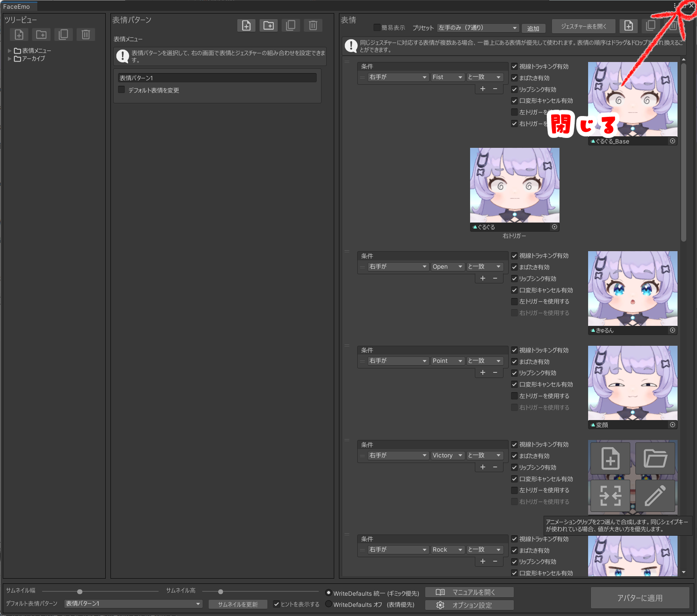697x616 pixels.
Task: Click the マニュアルを開く button
Action: coord(469,592)
